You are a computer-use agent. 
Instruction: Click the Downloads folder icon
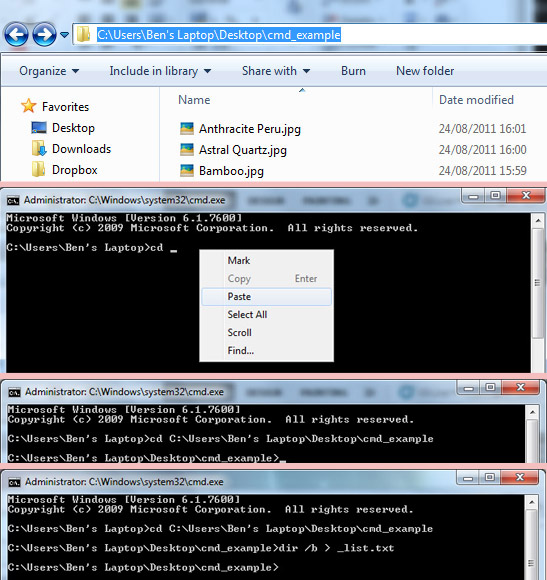(39, 148)
